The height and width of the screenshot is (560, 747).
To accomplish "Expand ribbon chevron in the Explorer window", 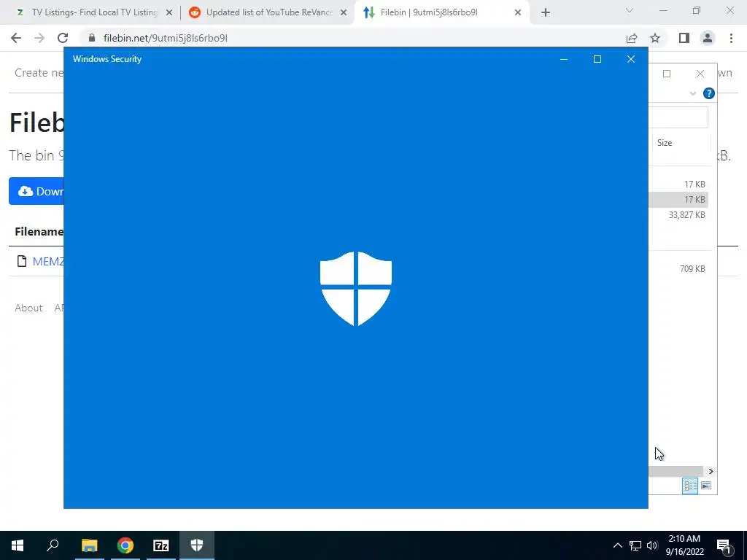I will 693,93.
